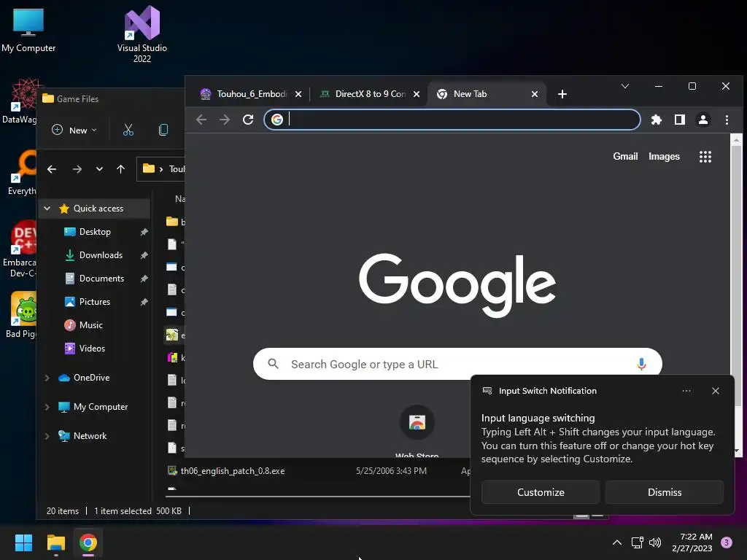Open Chrome tab search chevron
Image resolution: width=747 pixels, height=560 pixels.
625,86
